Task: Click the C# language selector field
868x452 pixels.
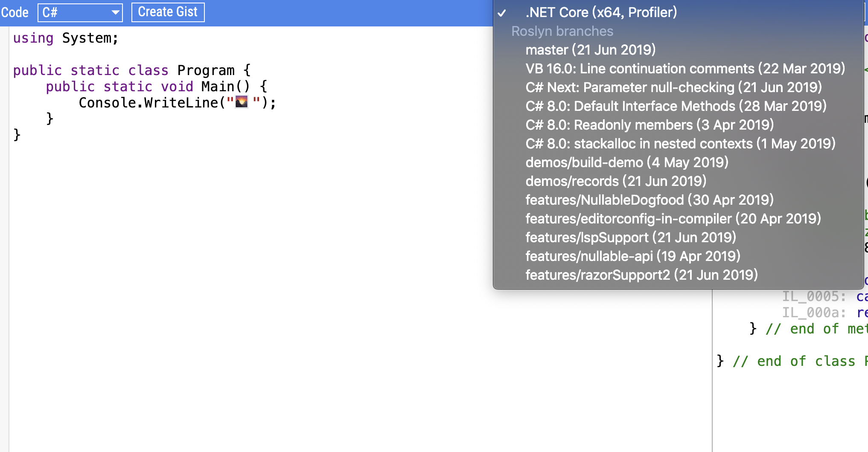Action: 80,12
